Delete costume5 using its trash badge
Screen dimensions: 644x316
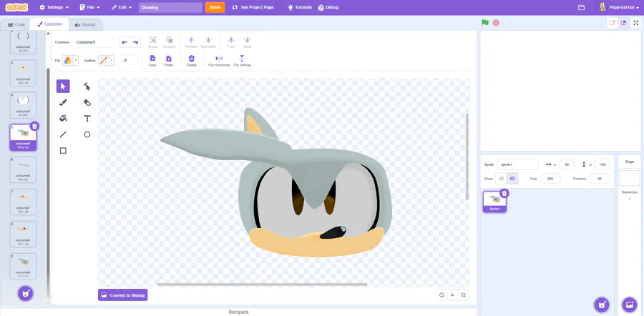[x=34, y=127]
